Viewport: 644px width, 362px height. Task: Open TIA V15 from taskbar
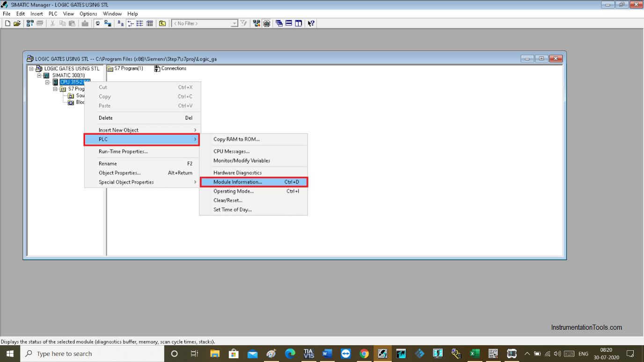click(x=308, y=354)
